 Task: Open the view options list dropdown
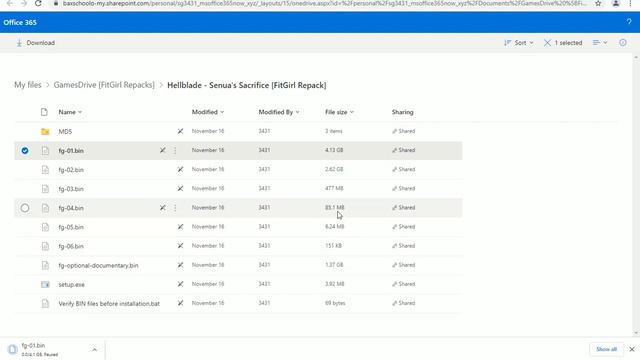pos(600,43)
